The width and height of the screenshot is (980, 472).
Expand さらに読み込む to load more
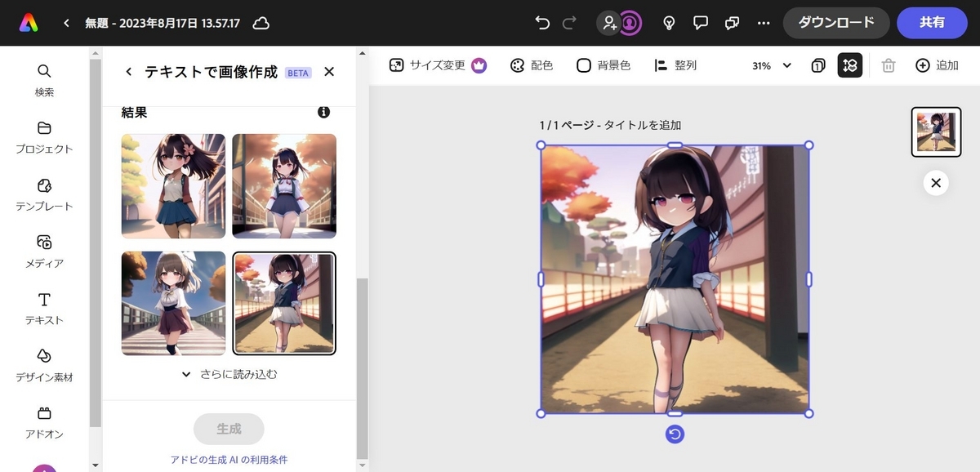click(229, 374)
